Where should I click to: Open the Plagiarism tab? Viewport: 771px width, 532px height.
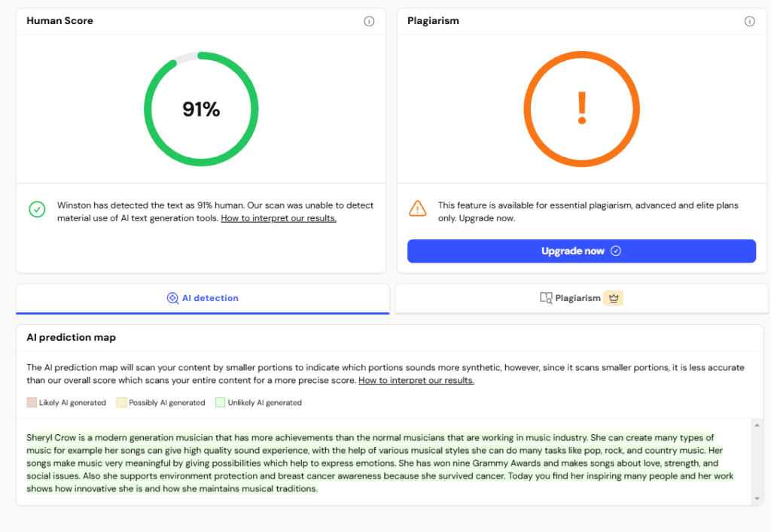tap(578, 298)
